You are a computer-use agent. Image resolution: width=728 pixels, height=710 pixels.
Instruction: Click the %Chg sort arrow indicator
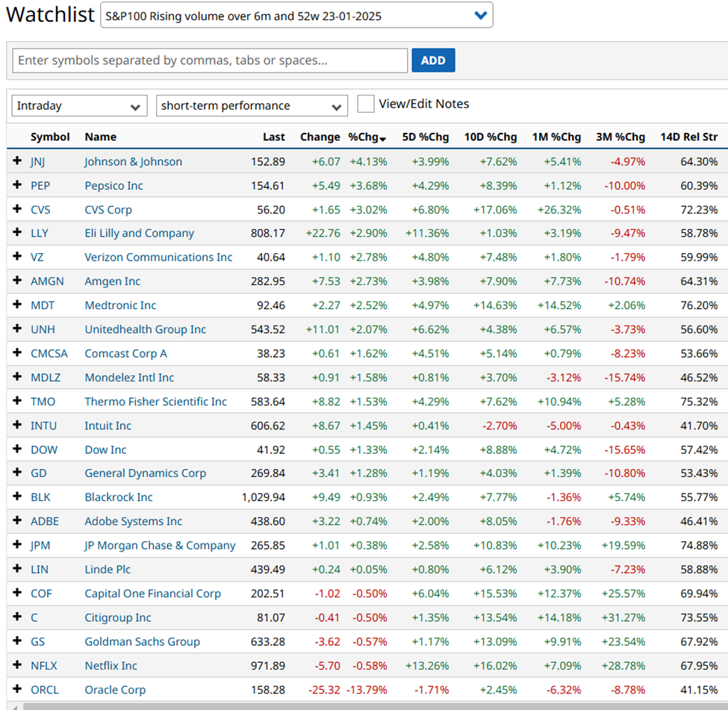[x=382, y=138]
